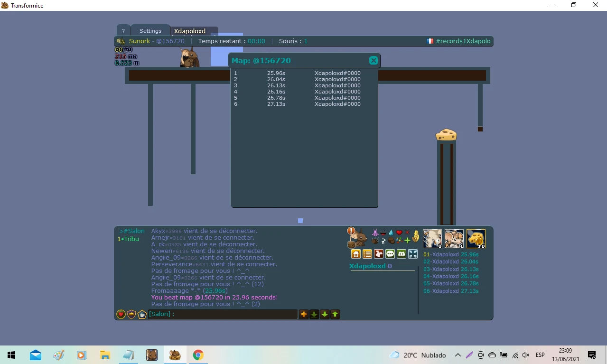Switch to the Xdapoloxd tab
Image resolution: width=607 pixels, height=364 pixels.
point(190,31)
